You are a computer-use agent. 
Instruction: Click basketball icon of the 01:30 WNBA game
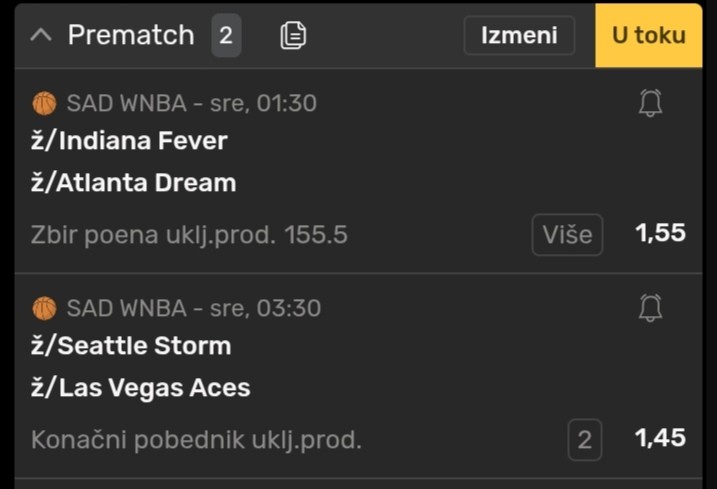click(x=44, y=103)
